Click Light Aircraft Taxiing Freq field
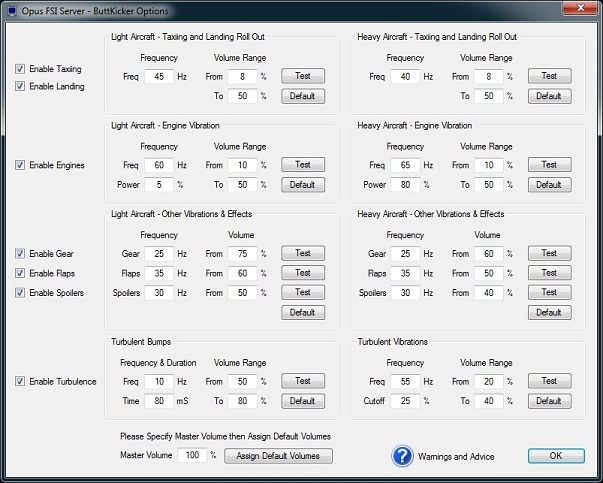The width and height of the screenshot is (603, 483). [x=159, y=77]
